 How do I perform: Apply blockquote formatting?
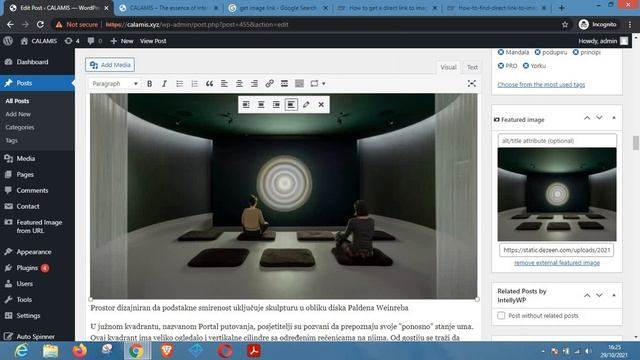pyautogui.click(x=209, y=84)
